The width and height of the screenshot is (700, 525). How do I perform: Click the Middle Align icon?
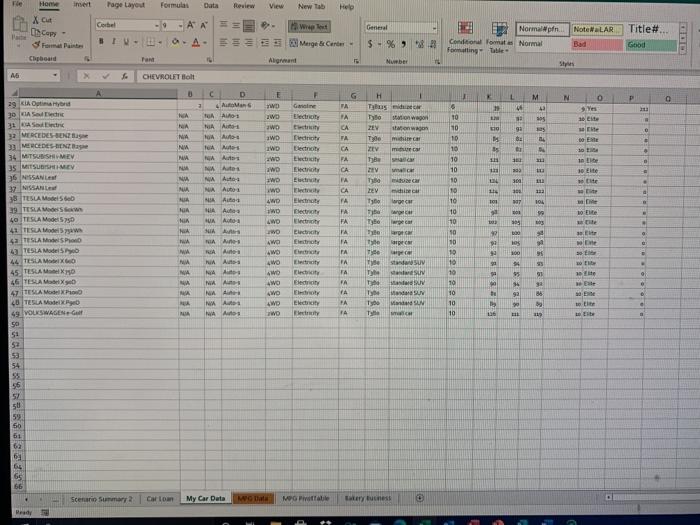tap(236, 26)
